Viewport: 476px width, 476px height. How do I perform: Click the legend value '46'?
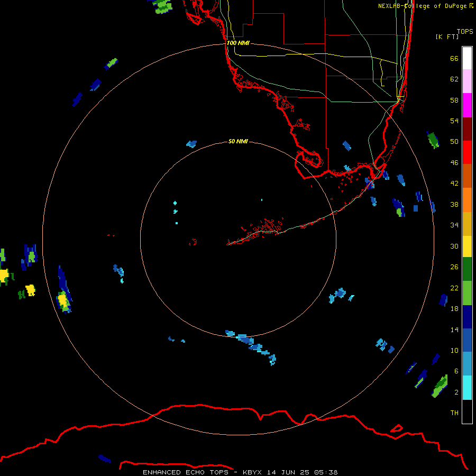point(454,162)
